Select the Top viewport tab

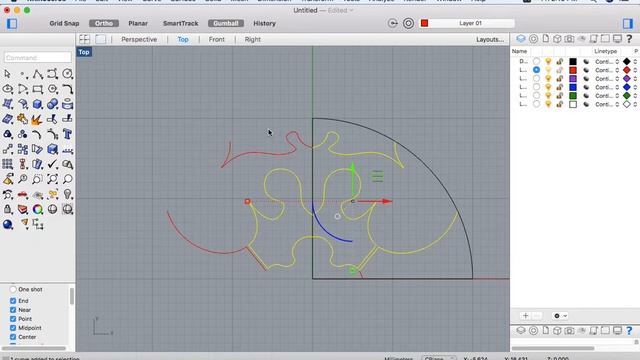(x=183, y=39)
